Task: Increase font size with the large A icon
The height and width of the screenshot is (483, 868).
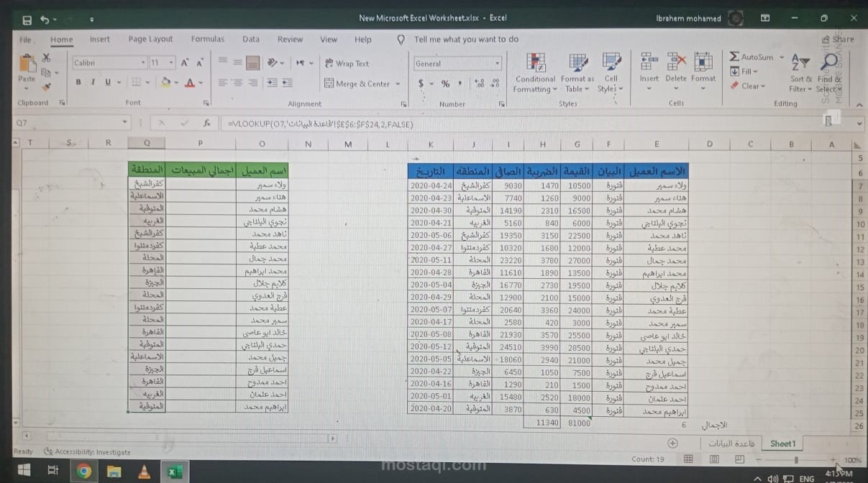Action: (x=186, y=63)
